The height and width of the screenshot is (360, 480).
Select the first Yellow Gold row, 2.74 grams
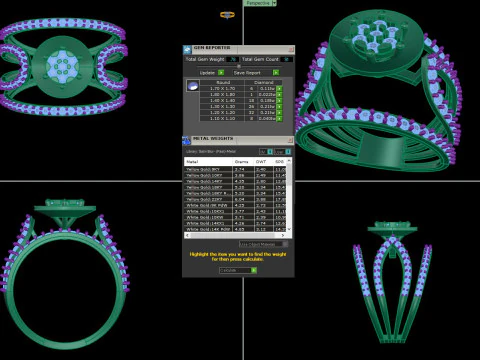(x=235, y=169)
